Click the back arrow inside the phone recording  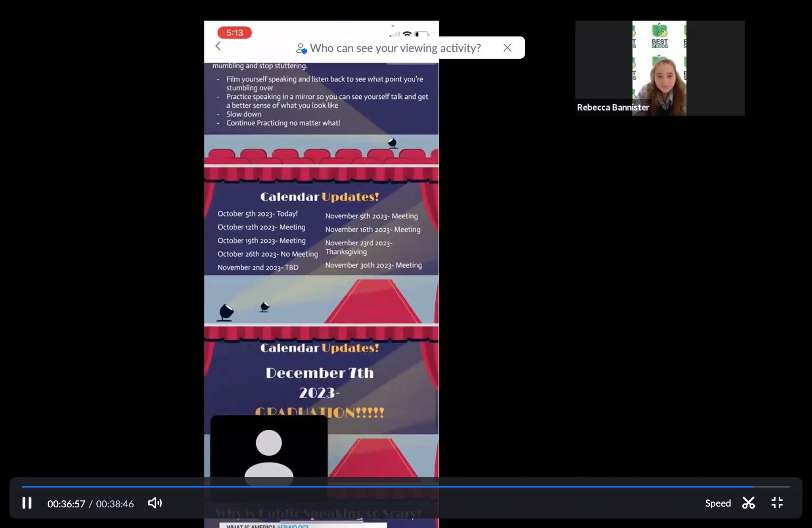tap(218, 46)
